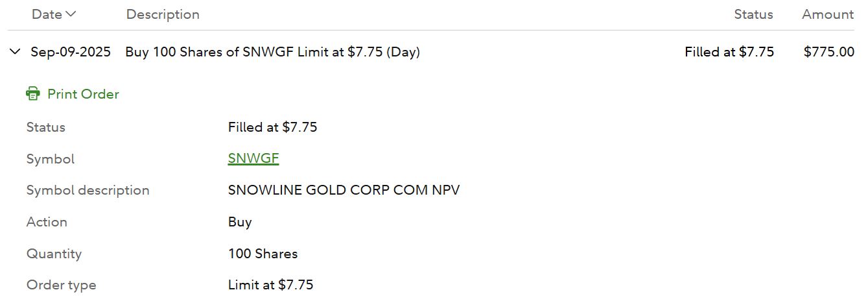Screen dimensions: 868x303
Task: Click the 100 Shares quantity value
Action: (x=263, y=254)
